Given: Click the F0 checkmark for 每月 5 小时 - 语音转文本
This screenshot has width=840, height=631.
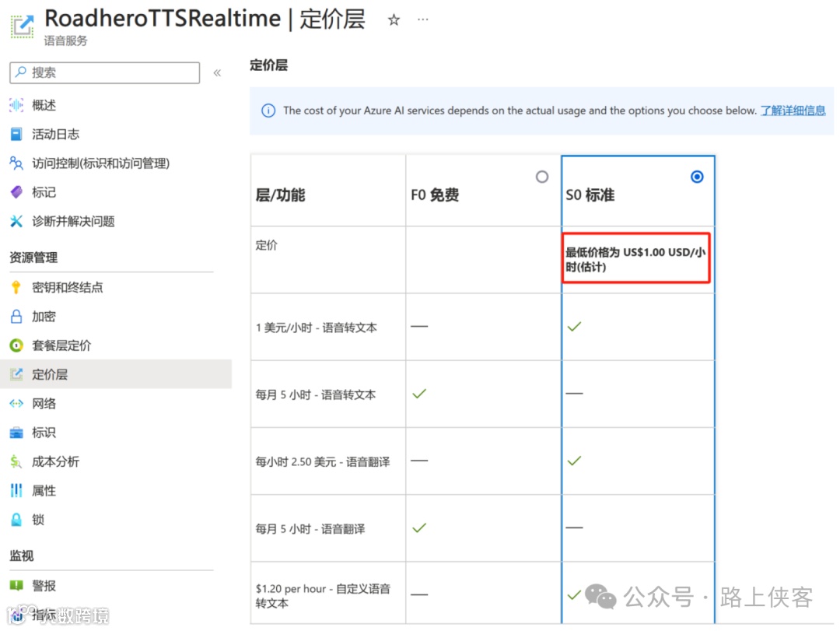Looking at the screenshot, I should pyautogui.click(x=419, y=394).
